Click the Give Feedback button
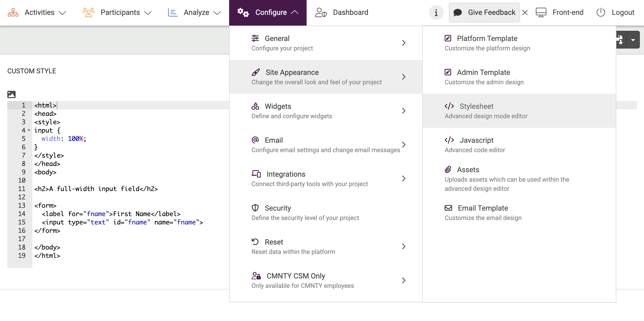This screenshot has height=321, width=644. (x=484, y=13)
